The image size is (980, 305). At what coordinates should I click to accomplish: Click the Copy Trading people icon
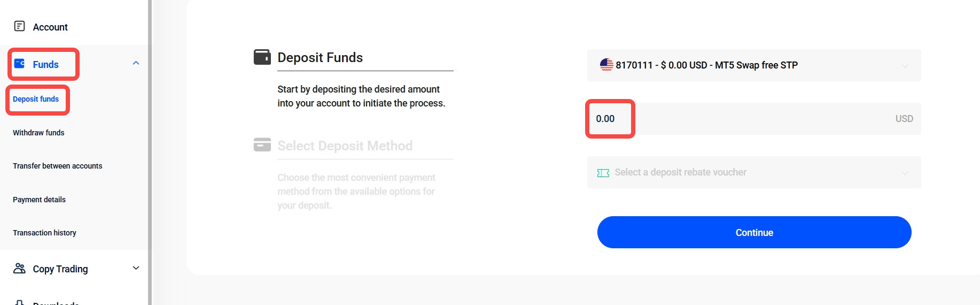[x=19, y=269]
